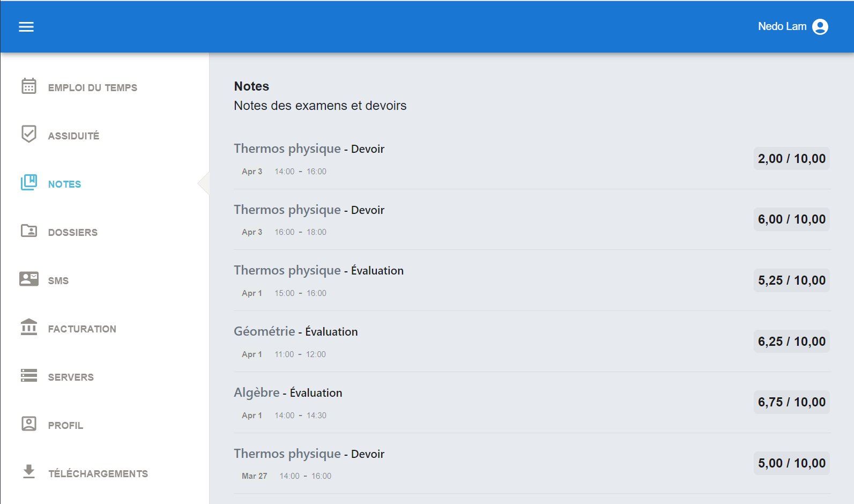Click the Profil portrait icon
This screenshot has height=504, width=854.
pos(29,424)
